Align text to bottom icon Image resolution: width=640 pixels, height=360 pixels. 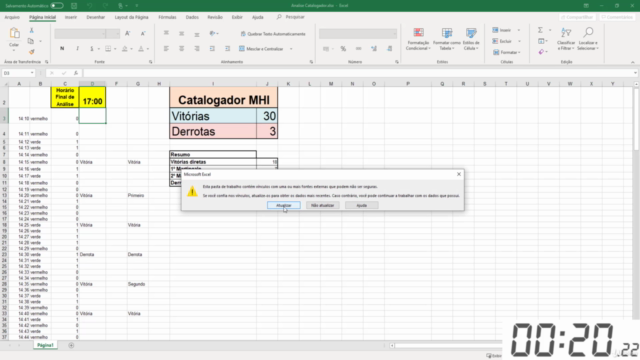coord(197,34)
